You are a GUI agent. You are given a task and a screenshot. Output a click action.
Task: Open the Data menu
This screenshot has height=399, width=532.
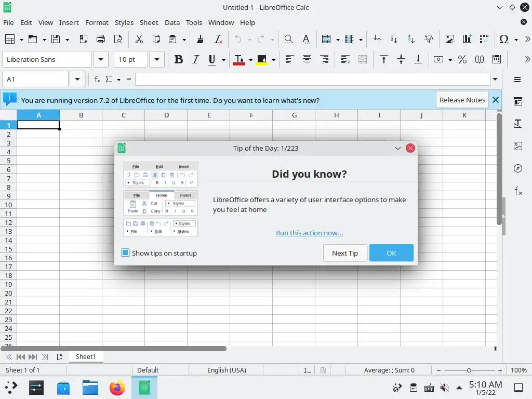point(172,22)
